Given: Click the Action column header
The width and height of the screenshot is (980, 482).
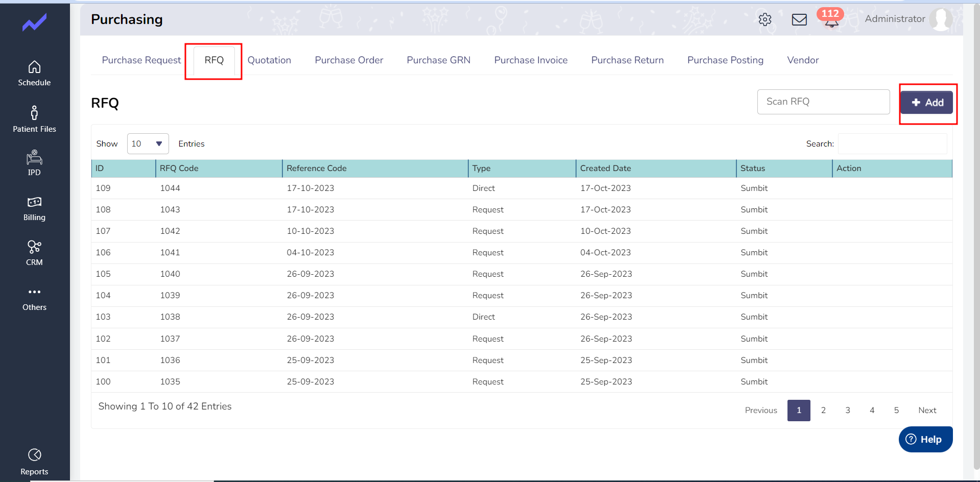Looking at the screenshot, I should point(892,168).
